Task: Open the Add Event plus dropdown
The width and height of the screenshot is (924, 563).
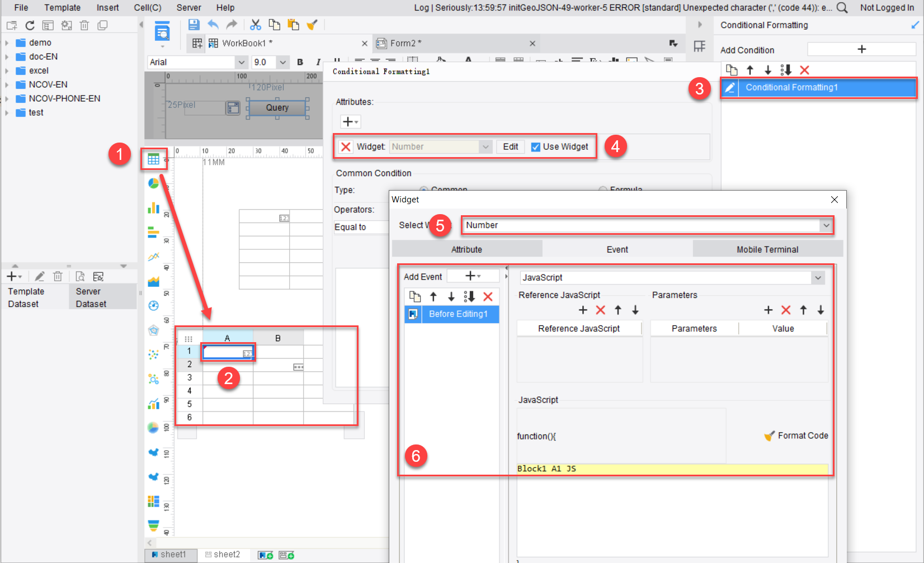Action: click(473, 276)
